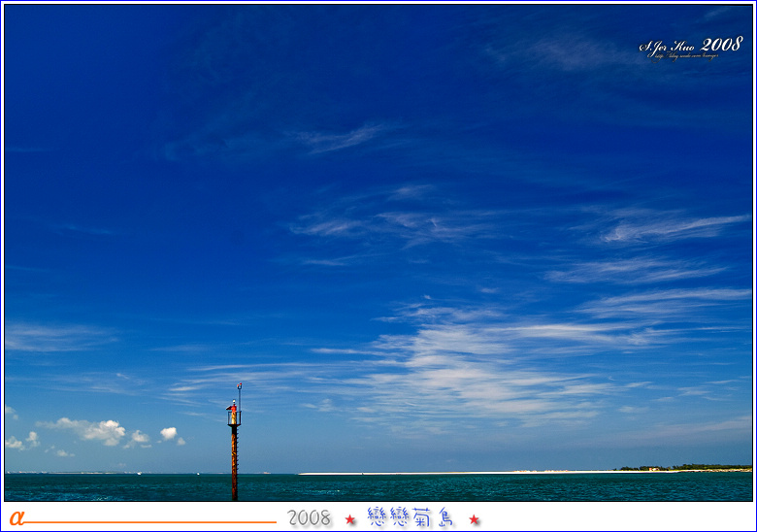Click the orange letter 'a' logo
The height and width of the screenshot is (532, 757).
16,518
